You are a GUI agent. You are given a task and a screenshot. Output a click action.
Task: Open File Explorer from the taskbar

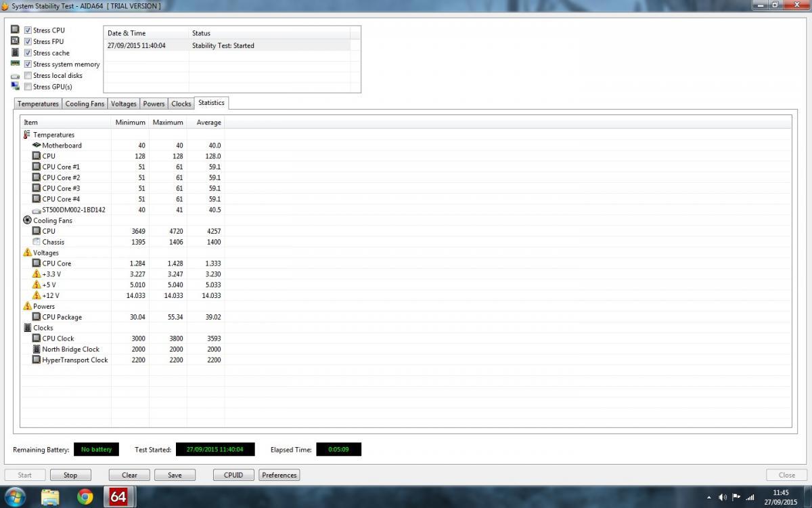coord(51,496)
